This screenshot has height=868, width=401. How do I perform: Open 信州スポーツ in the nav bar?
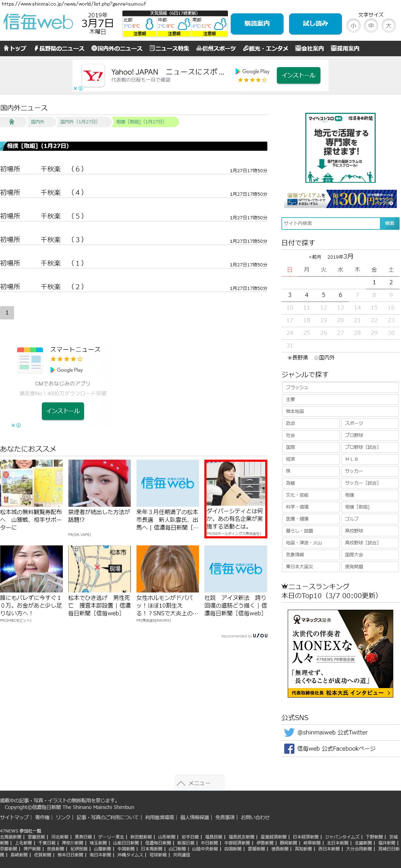point(216,48)
